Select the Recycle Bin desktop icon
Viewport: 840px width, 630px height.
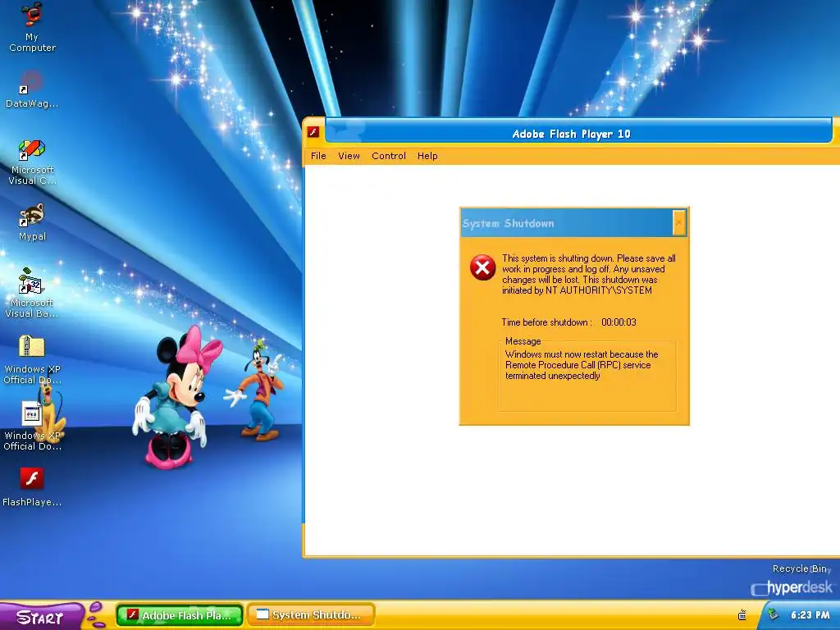(x=801, y=568)
